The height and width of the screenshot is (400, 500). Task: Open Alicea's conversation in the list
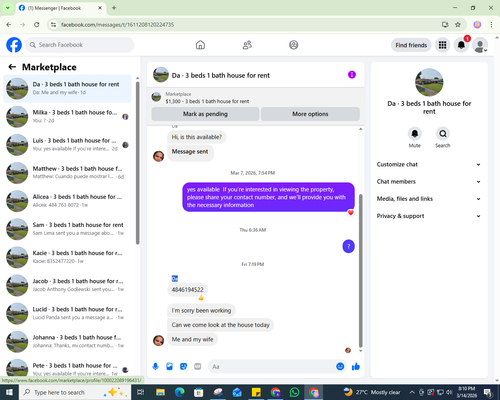(67, 201)
